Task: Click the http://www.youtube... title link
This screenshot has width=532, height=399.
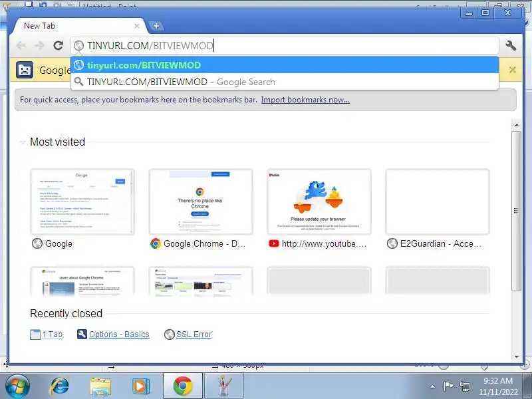Action: point(324,243)
